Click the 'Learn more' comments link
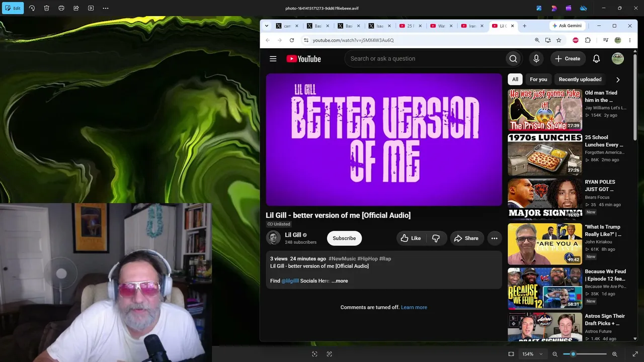 [x=414, y=307]
